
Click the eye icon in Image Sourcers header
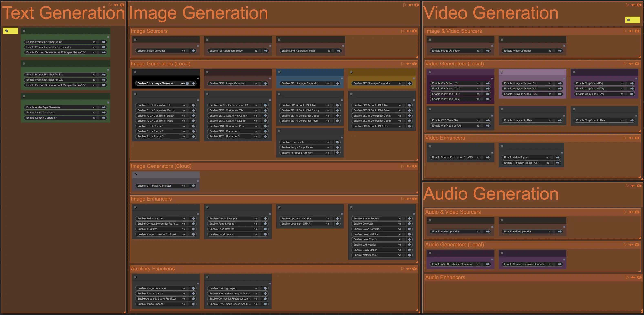[414, 31]
